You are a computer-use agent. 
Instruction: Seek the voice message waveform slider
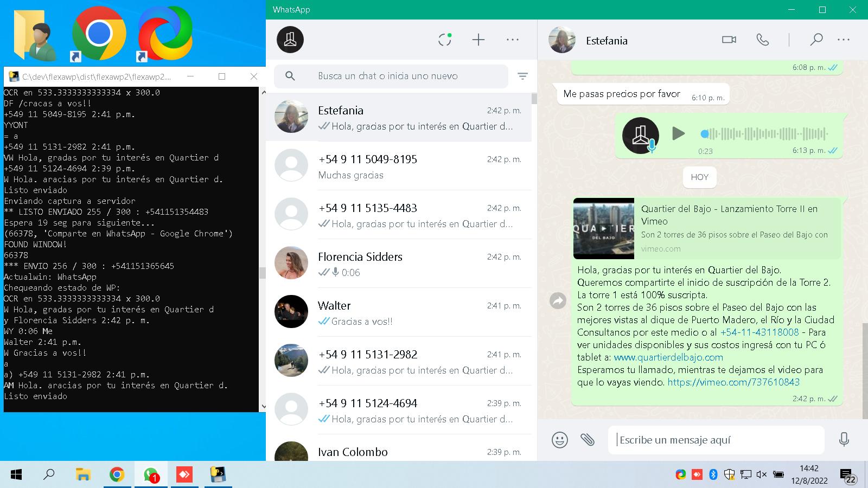pyautogui.click(x=765, y=133)
